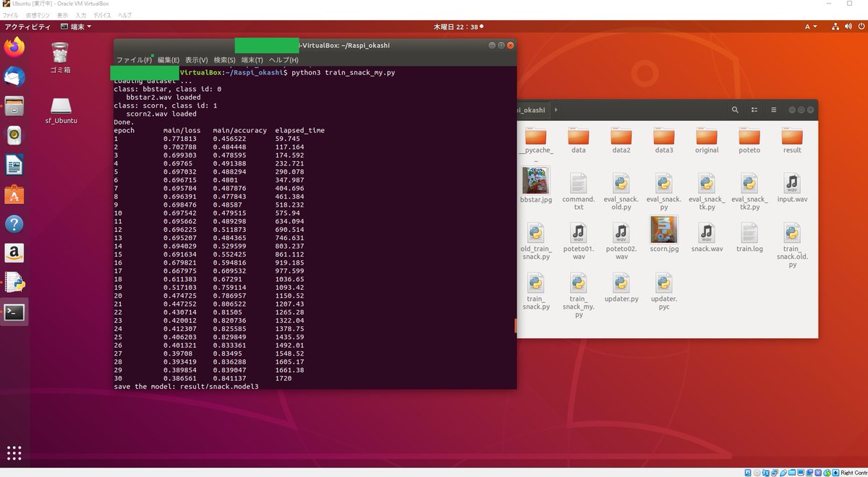Open VirtualBox 入力 menu
Image resolution: width=868 pixels, height=477 pixels.
80,14
